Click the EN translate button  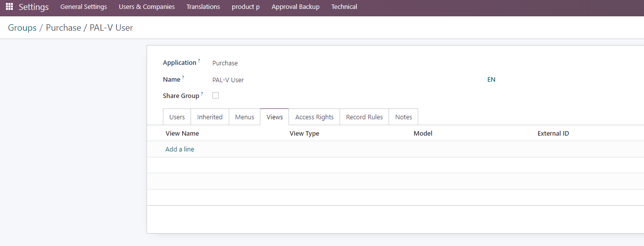[x=491, y=79]
